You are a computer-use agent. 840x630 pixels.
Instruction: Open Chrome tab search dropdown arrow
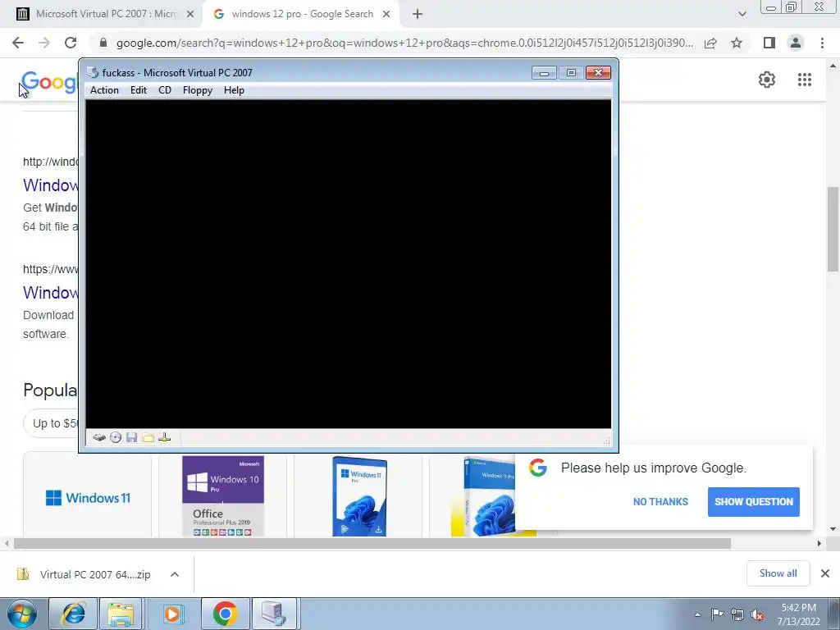click(742, 15)
